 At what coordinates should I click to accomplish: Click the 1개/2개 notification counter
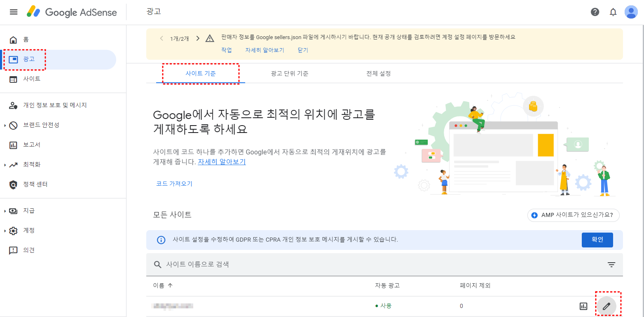click(x=180, y=38)
